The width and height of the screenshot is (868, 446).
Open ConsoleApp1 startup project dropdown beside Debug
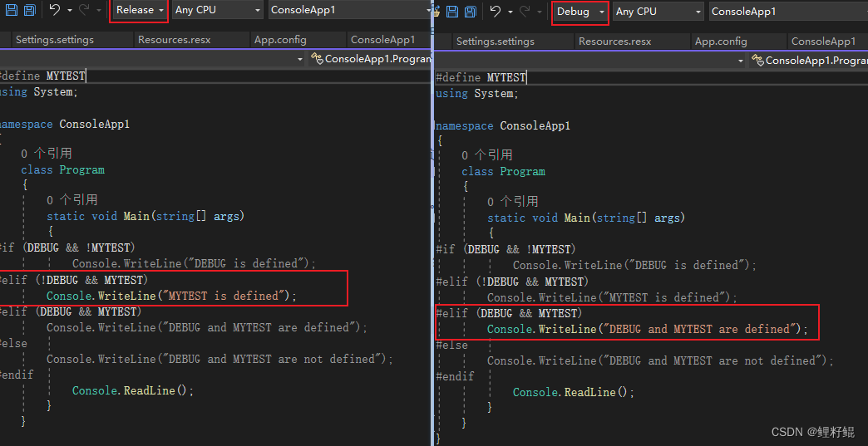788,12
